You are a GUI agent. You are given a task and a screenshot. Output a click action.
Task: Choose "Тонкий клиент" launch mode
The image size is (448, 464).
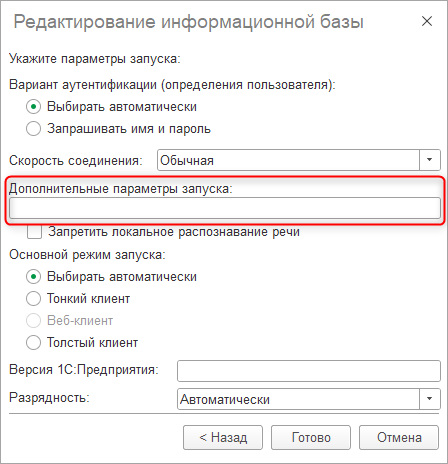coord(33,298)
